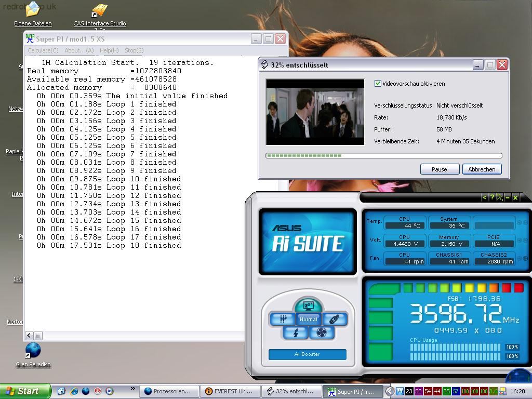This screenshot has height=399, width=532.
Task: Click the decryption progress bar
Action: pyautogui.click(x=384, y=156)
